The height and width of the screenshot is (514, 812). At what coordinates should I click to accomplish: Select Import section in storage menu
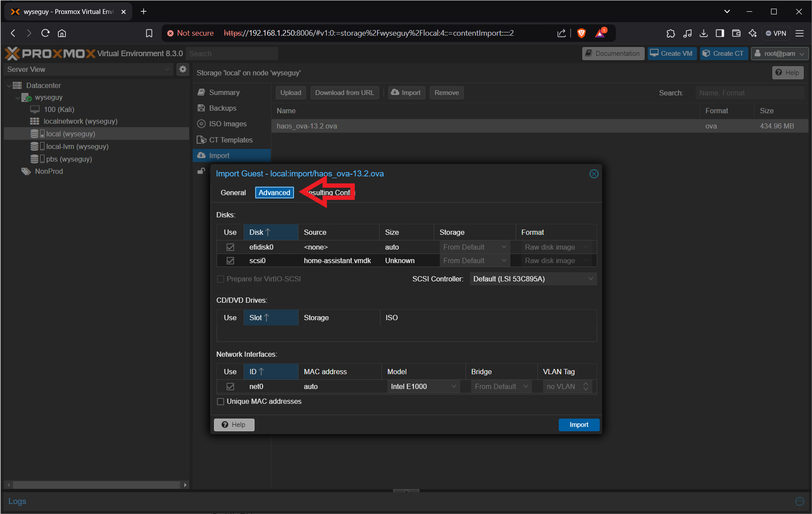[x=231, y=156]
